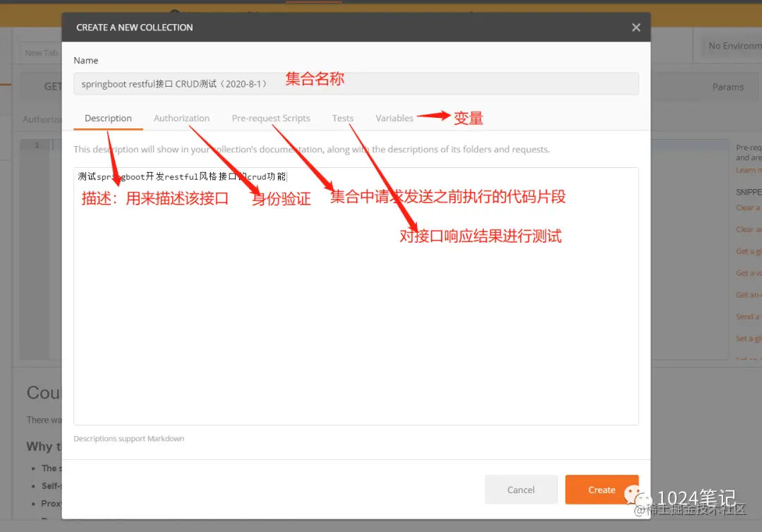The width and height of the screenshot is (762, 532).
Task: Click the New Tab tab in background
Action: (x=42, y=52)
